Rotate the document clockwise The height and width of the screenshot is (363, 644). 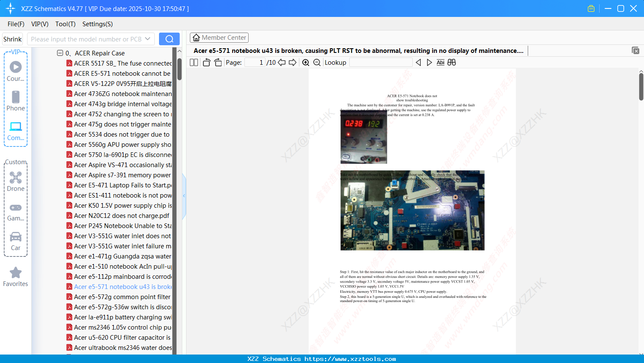click(x=218, y=63)
